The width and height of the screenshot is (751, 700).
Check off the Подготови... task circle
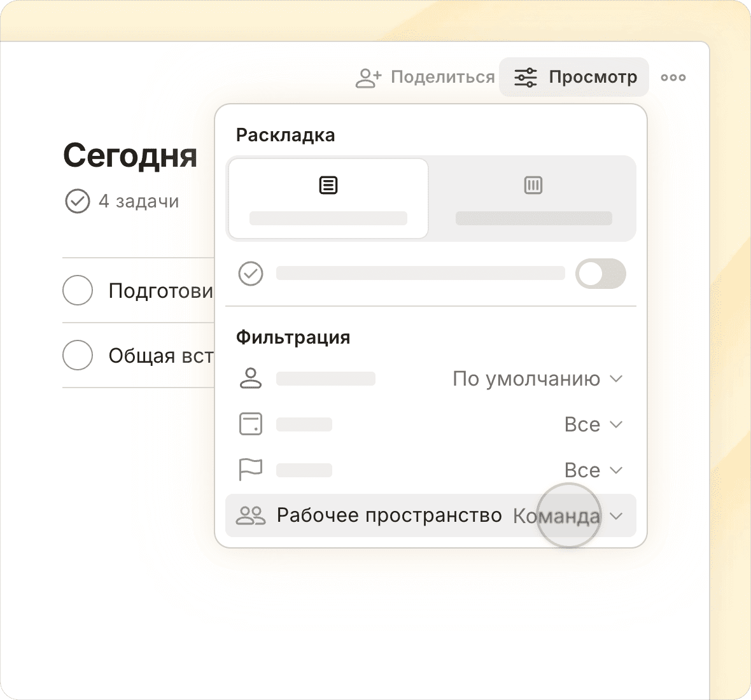pyautogui.click(x=78, y=290)
